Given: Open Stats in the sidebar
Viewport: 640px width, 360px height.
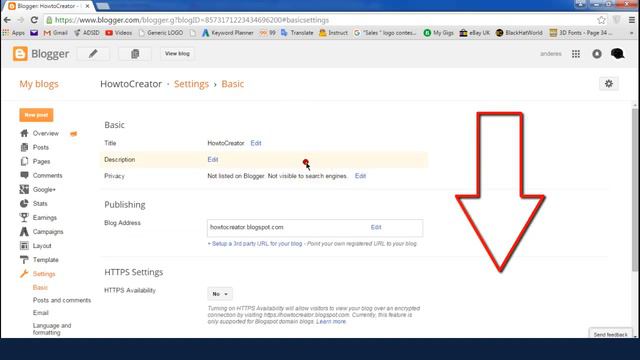Looking at the screenshot, I should click(x=40, y=203).
